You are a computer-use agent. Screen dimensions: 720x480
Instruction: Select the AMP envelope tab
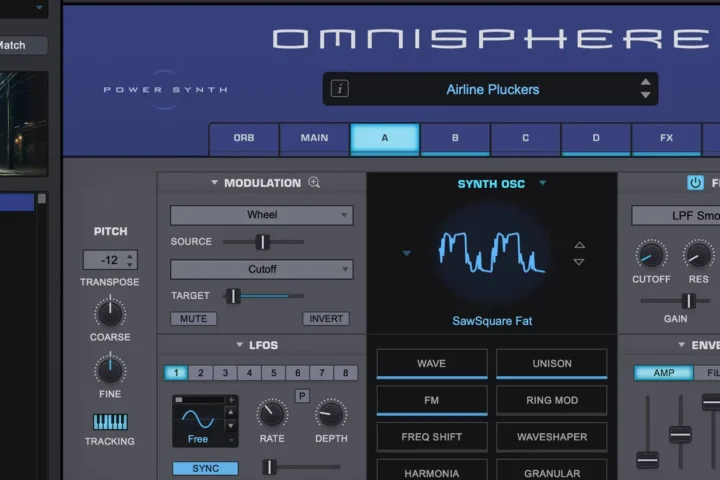pyautogui.click(x=664, y=373)
